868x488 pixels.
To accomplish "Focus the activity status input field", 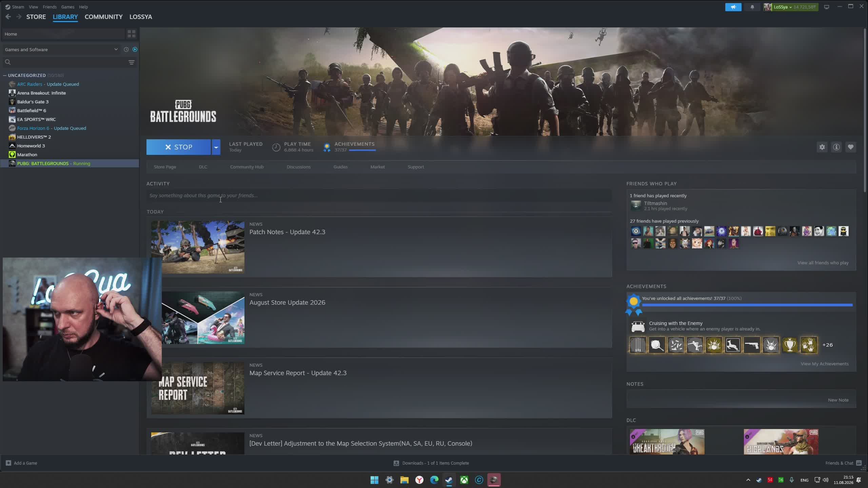I will 379,196.
